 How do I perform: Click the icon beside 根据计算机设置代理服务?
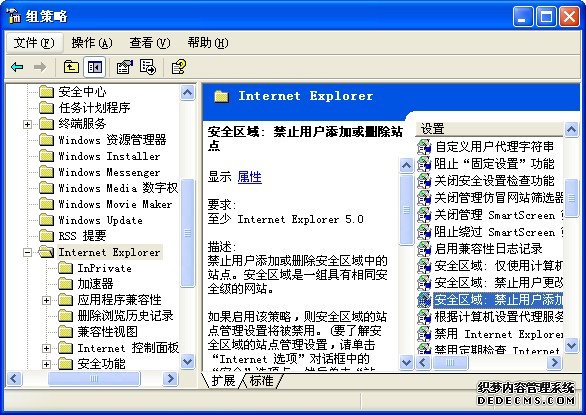(424, 317)
